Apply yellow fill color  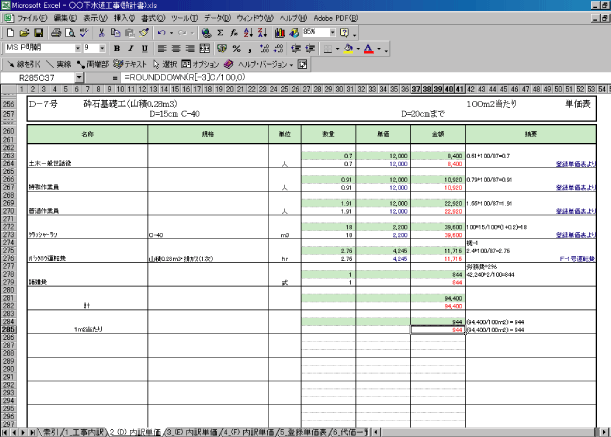click(348, 49)
